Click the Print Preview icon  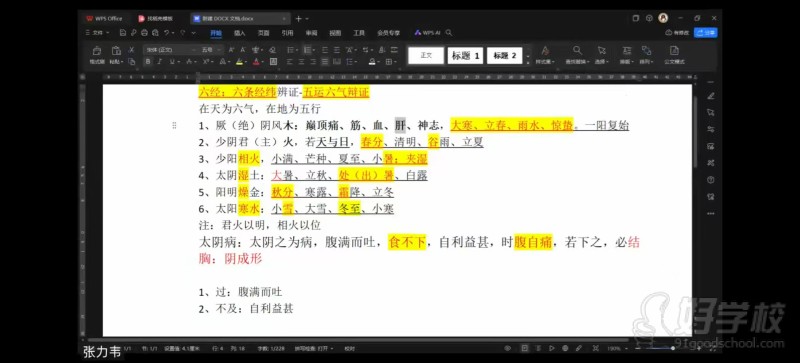click(155, 33)
